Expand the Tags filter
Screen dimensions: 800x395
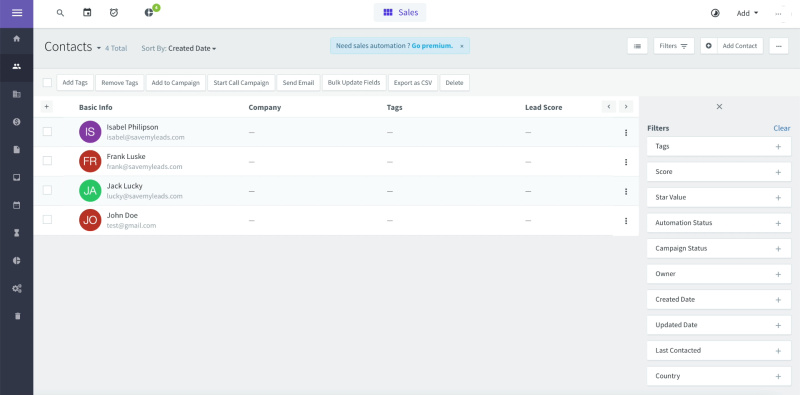pos(719,146)
